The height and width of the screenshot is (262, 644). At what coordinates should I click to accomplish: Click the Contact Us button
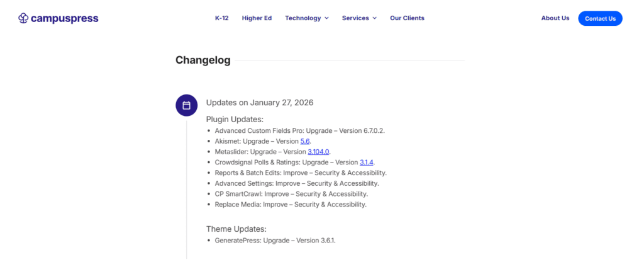600,18
